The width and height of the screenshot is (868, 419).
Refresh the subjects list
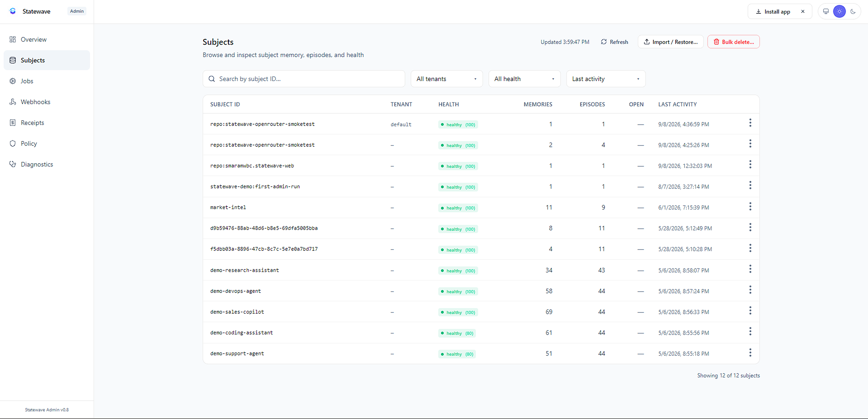(614, 42)
